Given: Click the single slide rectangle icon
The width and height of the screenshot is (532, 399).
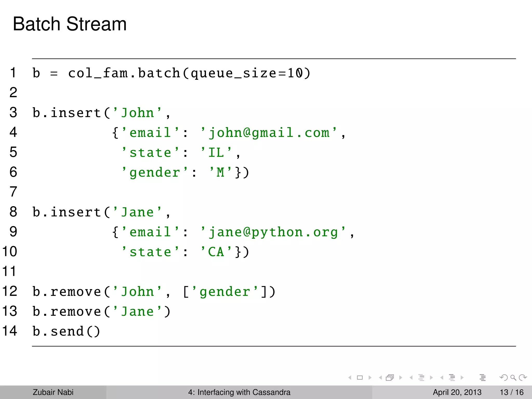Looking at the screenshot, I should pyautogui.click(x=360, y=378).
